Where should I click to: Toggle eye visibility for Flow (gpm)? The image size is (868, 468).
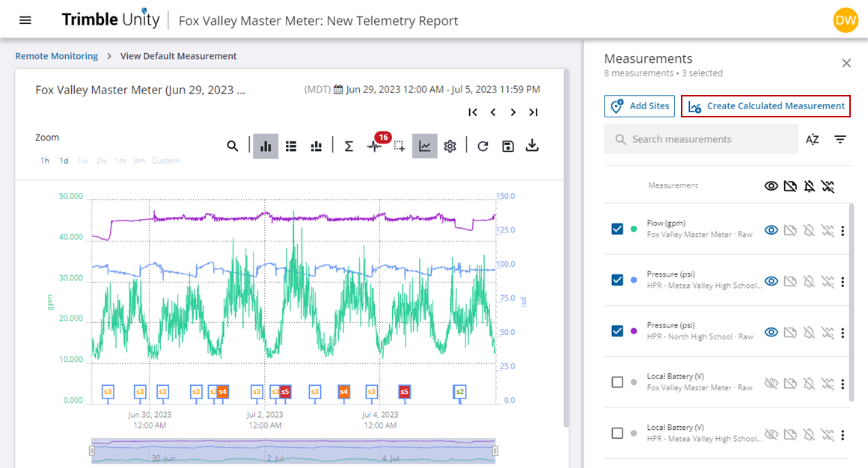(771, 230)
